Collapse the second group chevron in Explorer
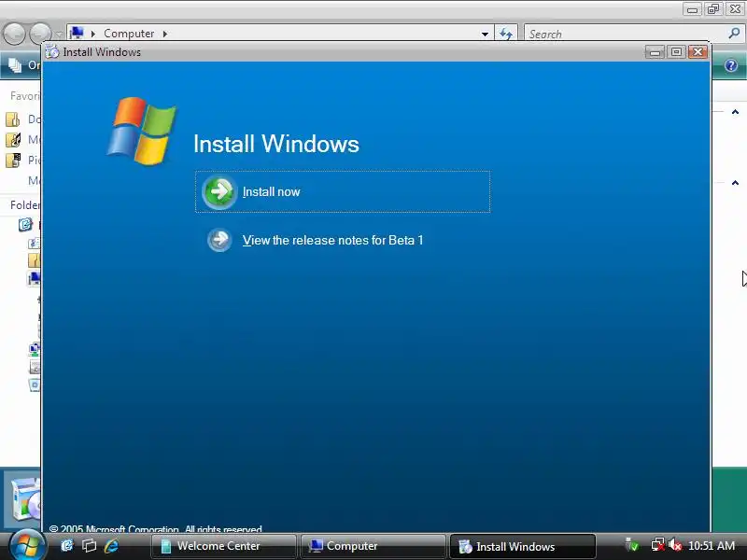The width and height of the screenshot is (747, 560). pos(735,183)
